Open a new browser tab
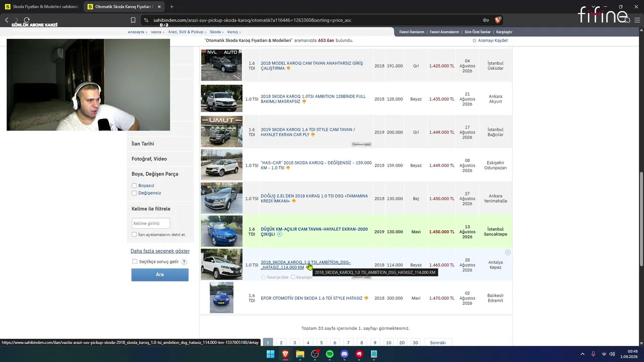This screenshot has height=362, width=644. pyautogui.click(x=172, y=7)
